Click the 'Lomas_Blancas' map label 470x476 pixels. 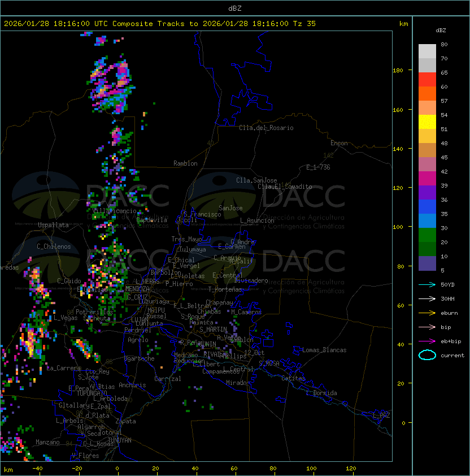(324, 350)
